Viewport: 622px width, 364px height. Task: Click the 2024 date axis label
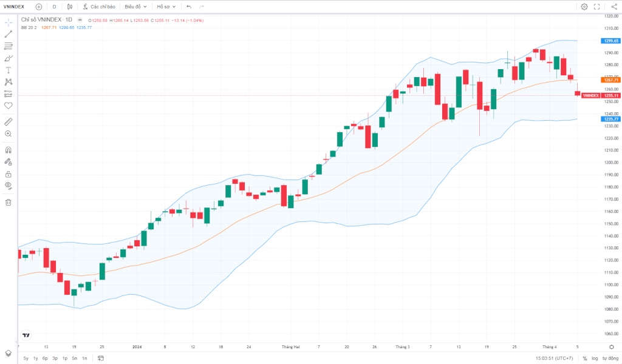tap(137, 347)
